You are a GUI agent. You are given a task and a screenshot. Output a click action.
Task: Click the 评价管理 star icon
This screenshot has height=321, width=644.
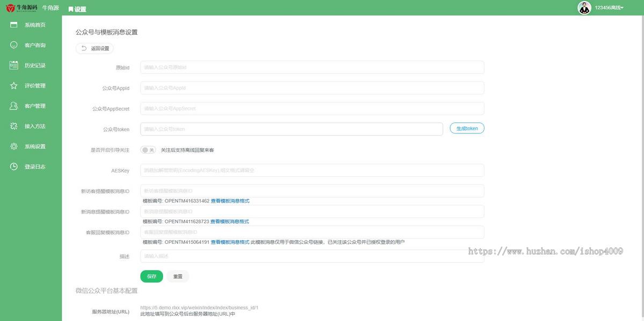click(14, 86)
